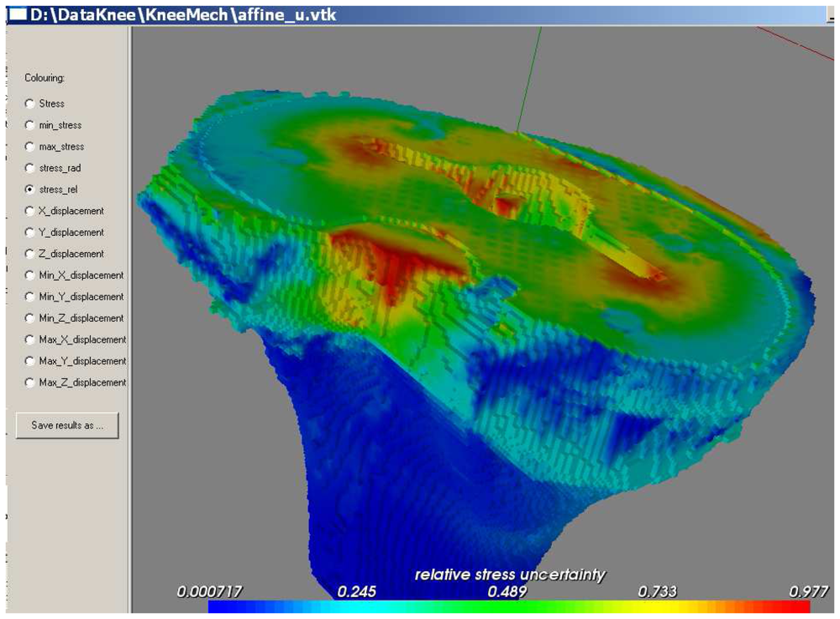Click the window icon in title bar
Viewport: 840px width, 619px height.
[16, 14]
